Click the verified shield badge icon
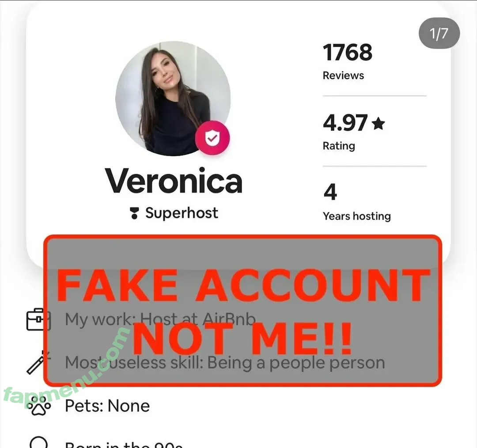The image size is (477, 448). click(x=212, y=138)
